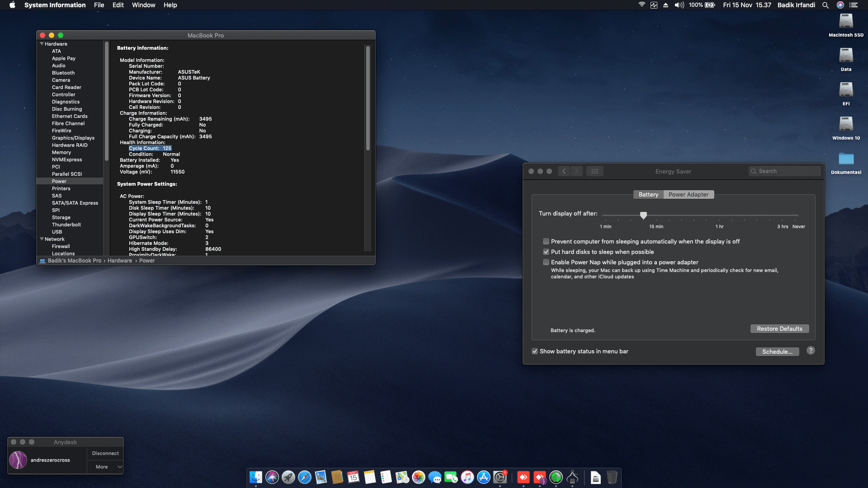Collapse the Hardware tree section
The image size is (868, 488).
tap(42, 44)
